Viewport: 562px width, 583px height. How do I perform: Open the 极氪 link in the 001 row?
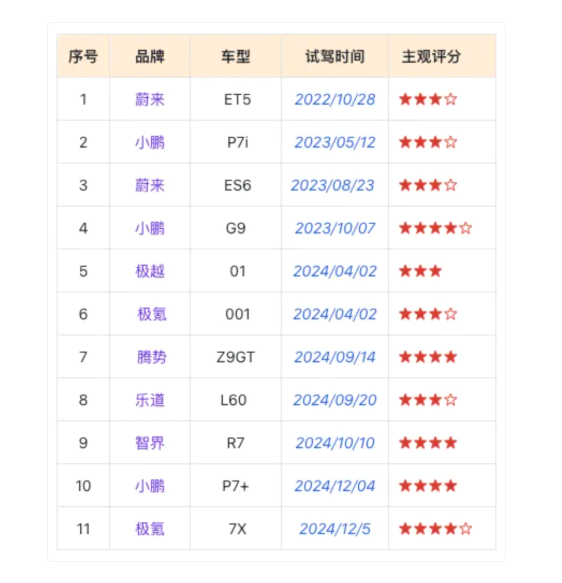(152, 314)
